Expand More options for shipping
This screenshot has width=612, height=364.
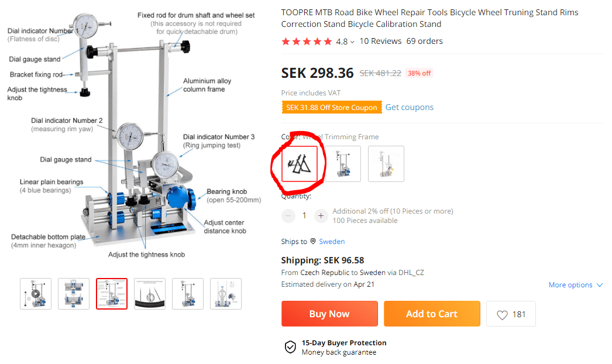(575, 285)
